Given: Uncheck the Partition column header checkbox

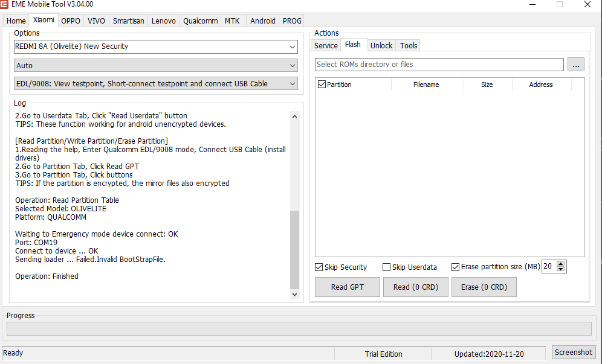Looking at the screenshot, I should (x=322, y=85).
